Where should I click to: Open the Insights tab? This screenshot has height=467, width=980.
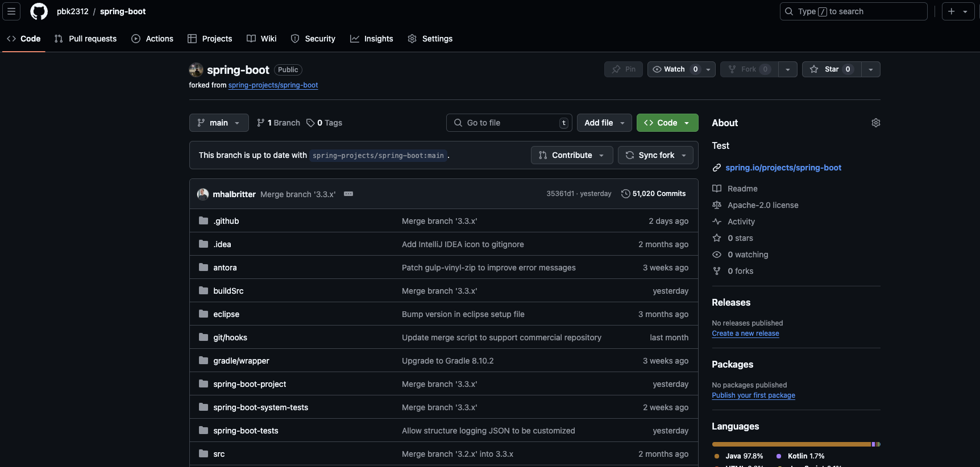click(372, 39)
